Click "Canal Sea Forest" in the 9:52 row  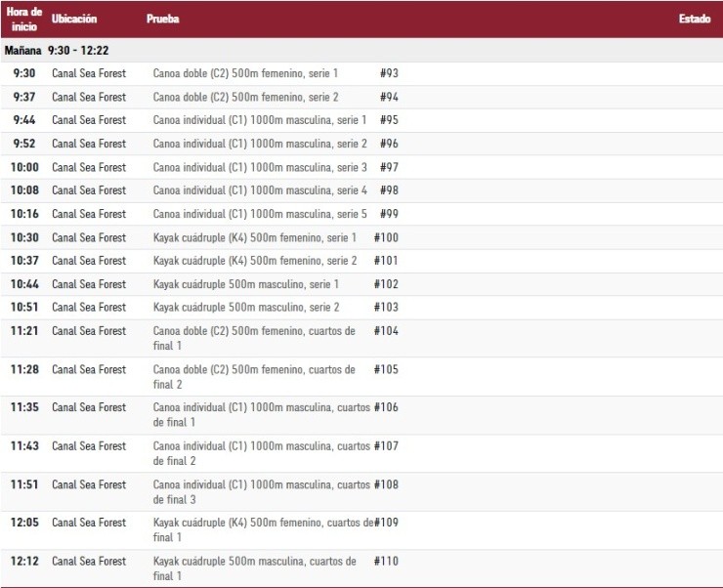(x=89, y=144)
